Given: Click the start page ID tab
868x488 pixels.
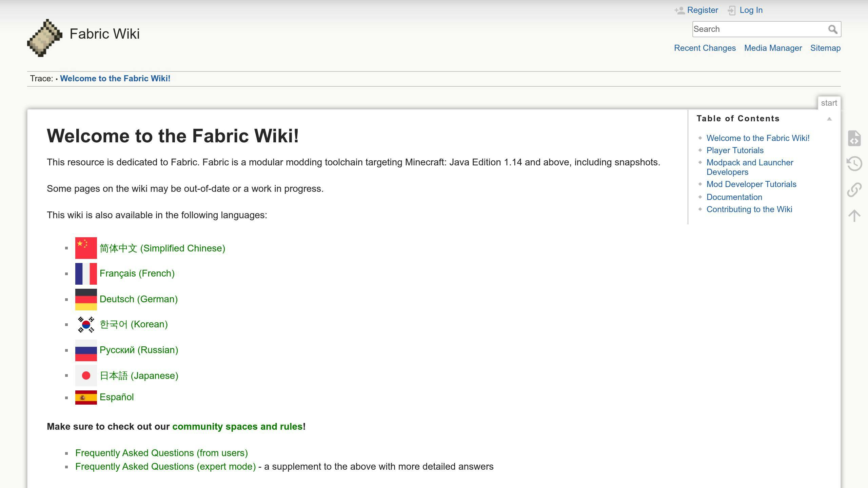Looking at the screenshot, I should pos(829,103).
